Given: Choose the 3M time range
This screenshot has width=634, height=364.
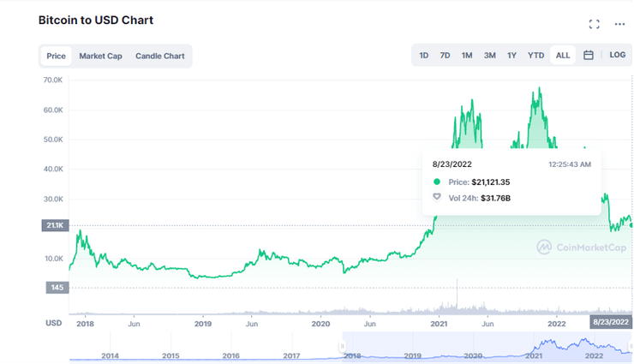Looking at the screenshot, I should 490,56.
